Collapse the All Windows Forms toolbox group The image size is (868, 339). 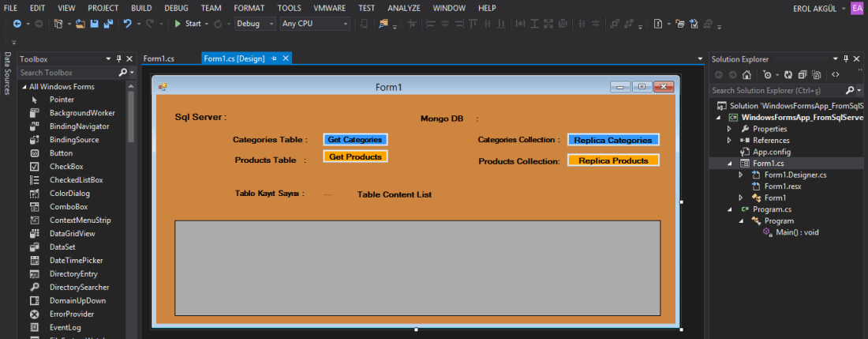click(x=24, y=86)
